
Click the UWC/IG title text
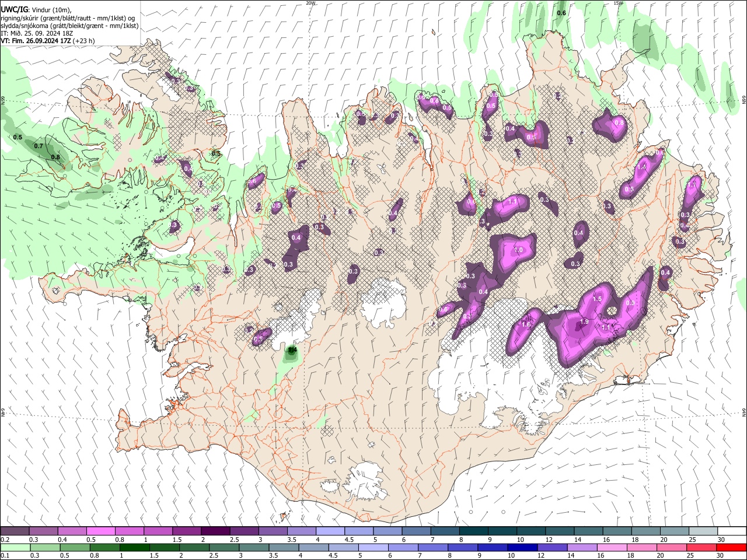[x=15, y=10]
